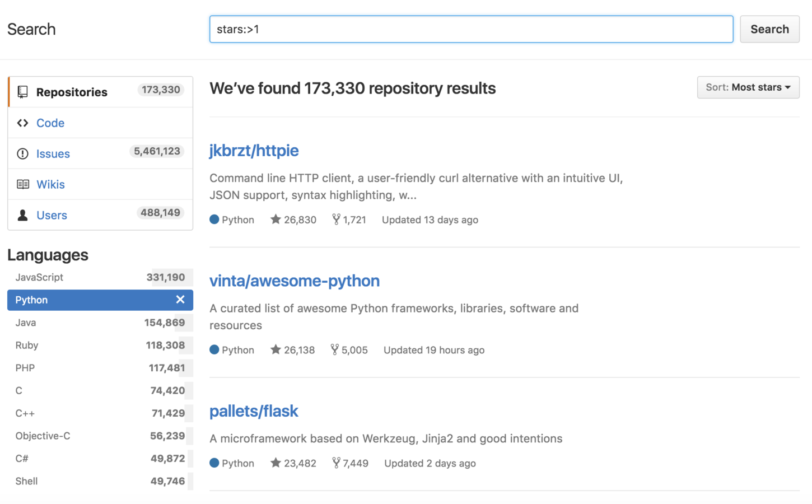Screen dimensions: 812x504
Task: Open the jkbrzt/httpie repository link
Action: coord(254,151)
